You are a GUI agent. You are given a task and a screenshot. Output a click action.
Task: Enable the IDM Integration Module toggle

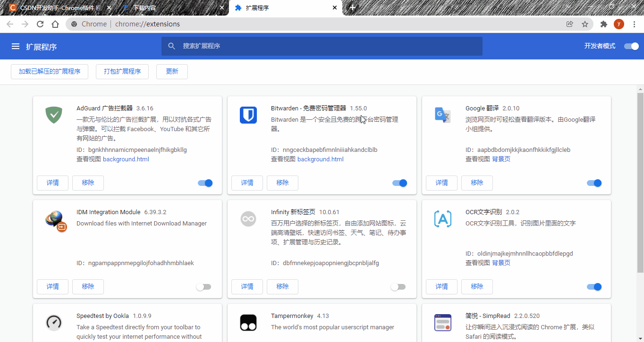(203, 286)
